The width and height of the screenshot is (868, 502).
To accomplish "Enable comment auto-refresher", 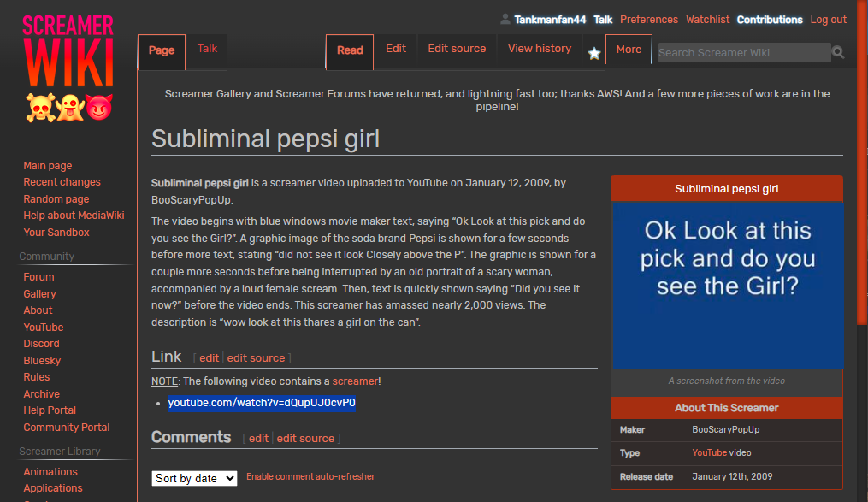I will coord(310,477).
